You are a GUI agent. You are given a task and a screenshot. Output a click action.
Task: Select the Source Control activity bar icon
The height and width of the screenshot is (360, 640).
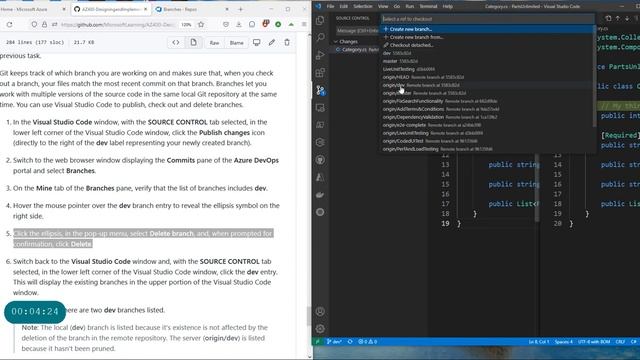[x=320, y=90]
